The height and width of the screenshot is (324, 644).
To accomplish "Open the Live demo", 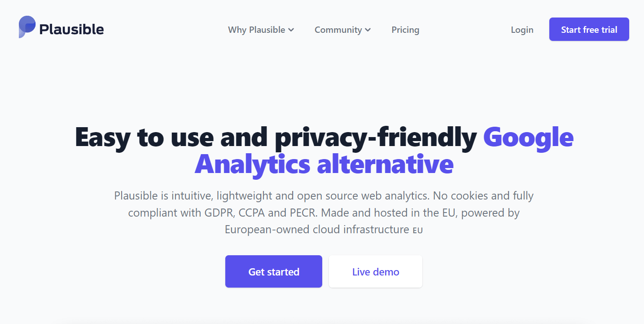I will 375,271.
